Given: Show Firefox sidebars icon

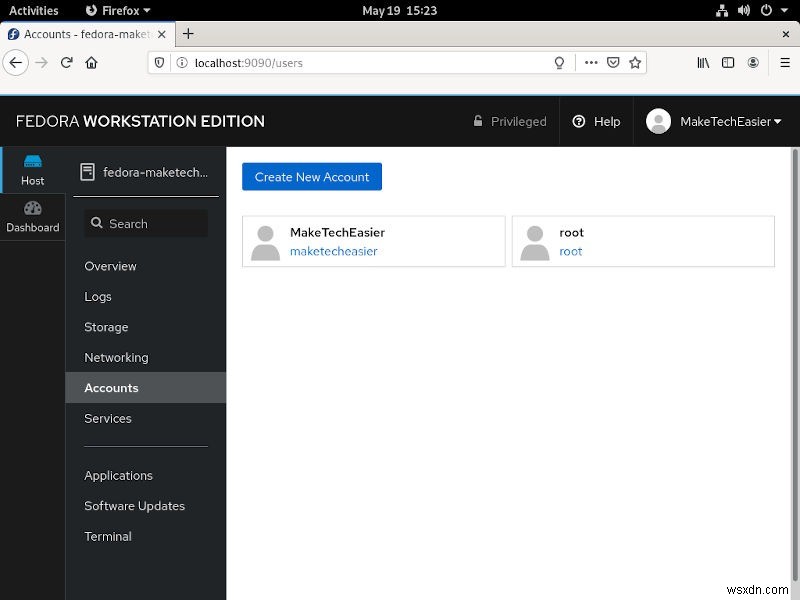Looking at the screenshot, I should 728,63.
